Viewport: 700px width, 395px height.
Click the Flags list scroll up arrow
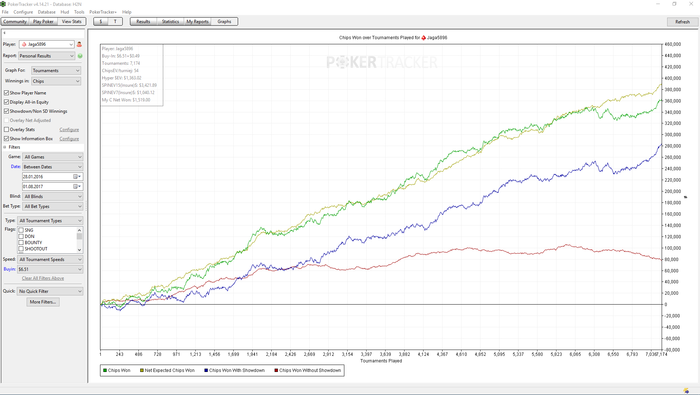point(79,230)
